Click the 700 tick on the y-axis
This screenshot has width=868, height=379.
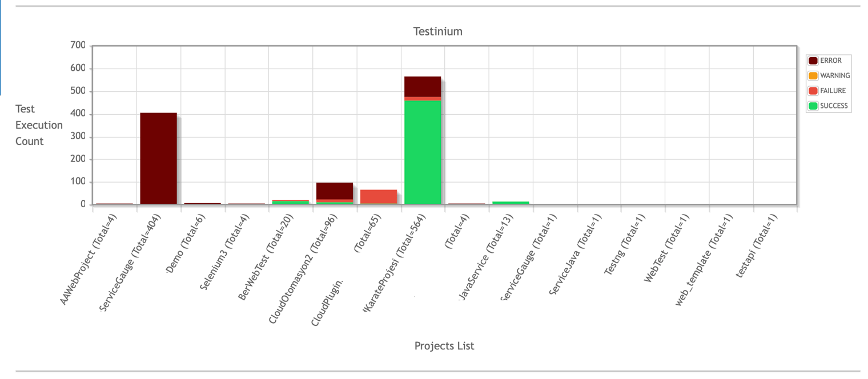click(78, 45)
